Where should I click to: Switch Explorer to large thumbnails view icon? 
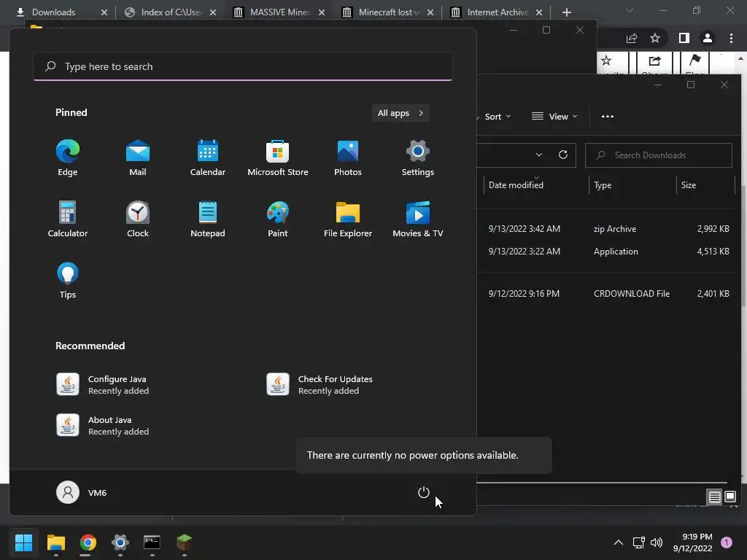pos(730,497)
